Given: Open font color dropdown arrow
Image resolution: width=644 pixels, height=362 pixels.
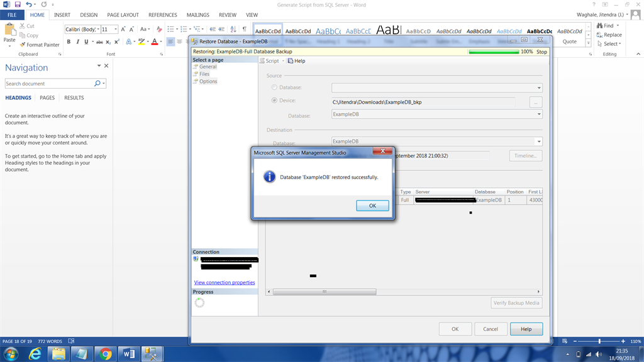Looking at the screenshot, I should (x=160, y=42).
